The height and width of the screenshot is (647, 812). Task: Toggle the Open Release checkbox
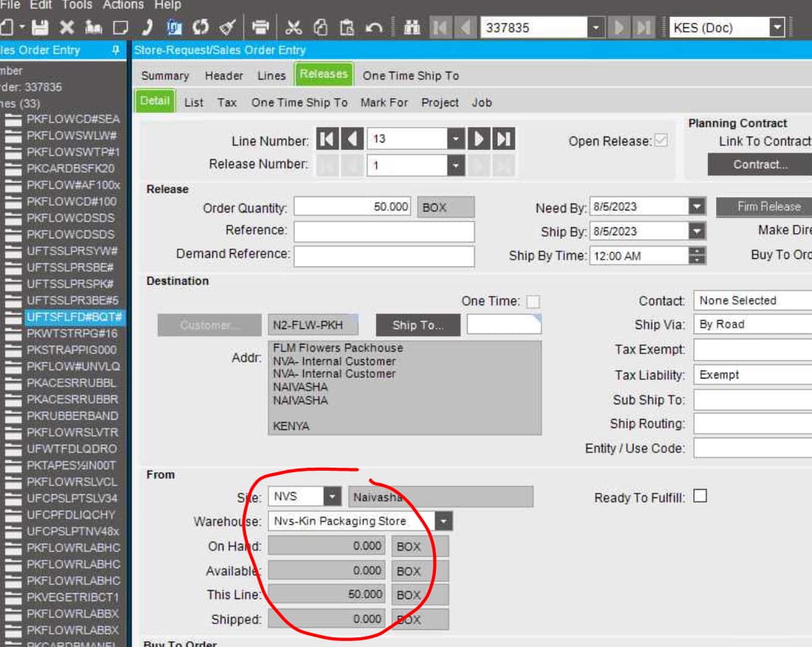click(661, 140)
